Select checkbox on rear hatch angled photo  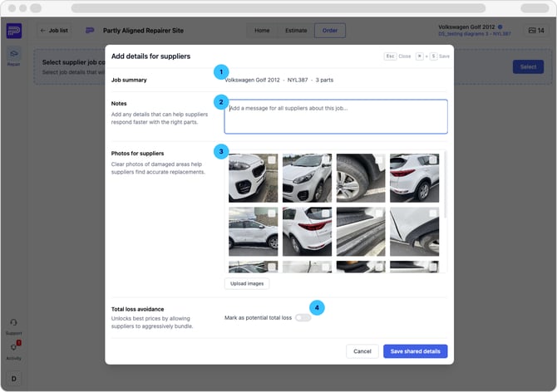pyautogui.click(x=326, y=213)
